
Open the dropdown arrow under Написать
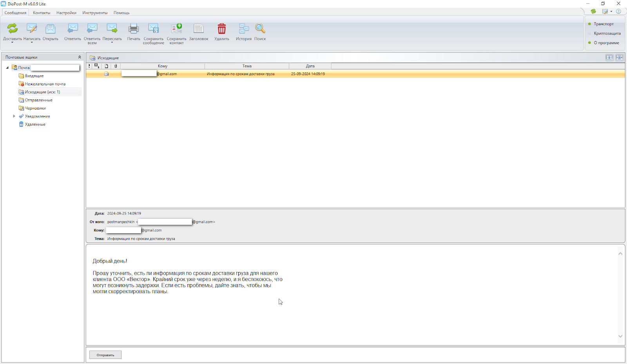tap(32, 43)
